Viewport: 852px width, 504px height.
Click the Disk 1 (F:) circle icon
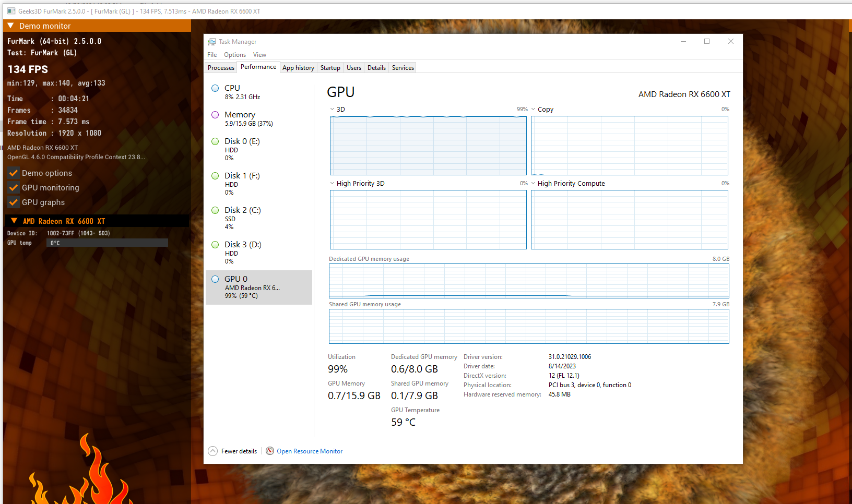215,176
